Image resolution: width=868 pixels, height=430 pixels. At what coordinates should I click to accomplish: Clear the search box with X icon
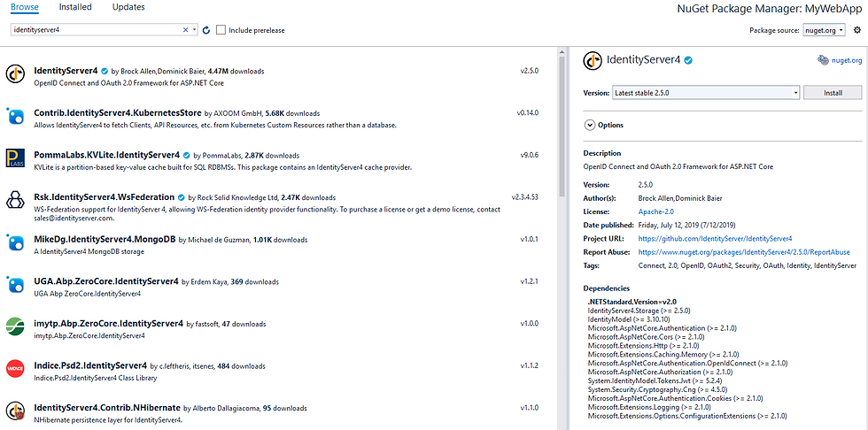[x=185, y=30]
